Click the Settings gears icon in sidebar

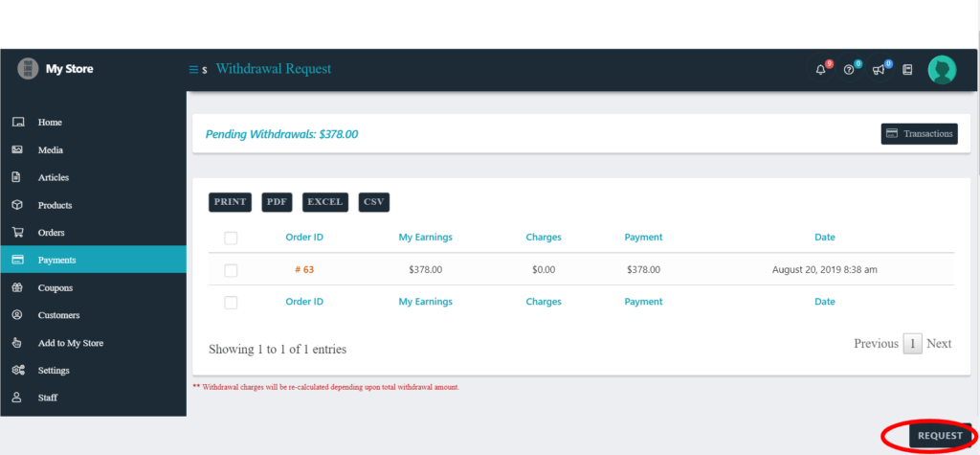point(17,370)
